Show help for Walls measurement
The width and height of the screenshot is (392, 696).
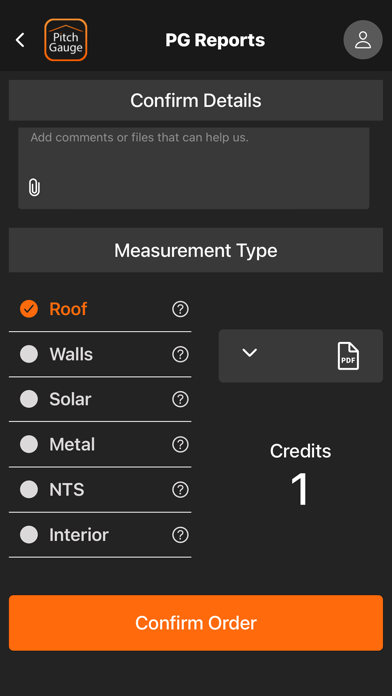click(180, 354)
